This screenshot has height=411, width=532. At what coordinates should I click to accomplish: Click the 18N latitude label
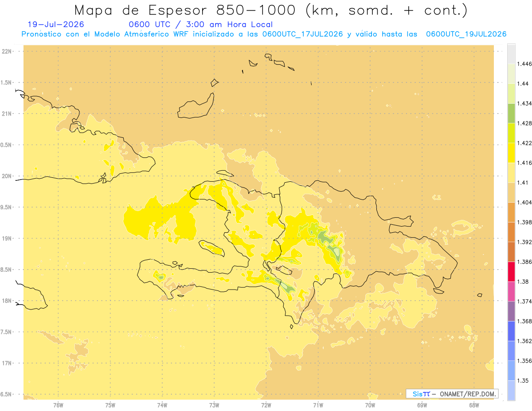7,301
